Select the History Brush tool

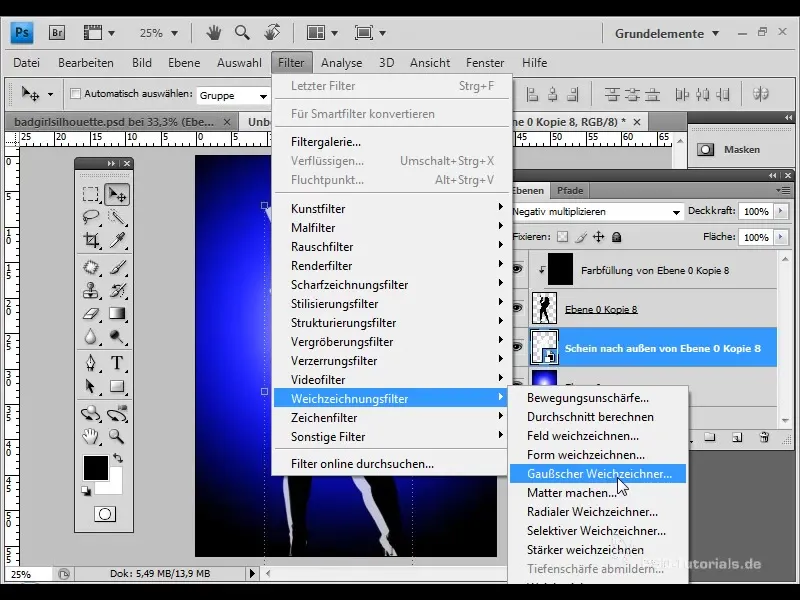(x=117, y=290)
